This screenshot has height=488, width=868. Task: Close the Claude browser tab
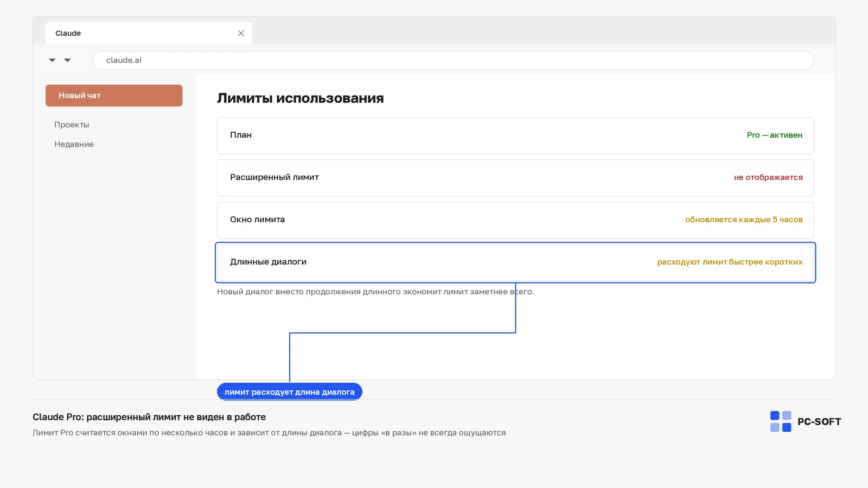point(241,33)
